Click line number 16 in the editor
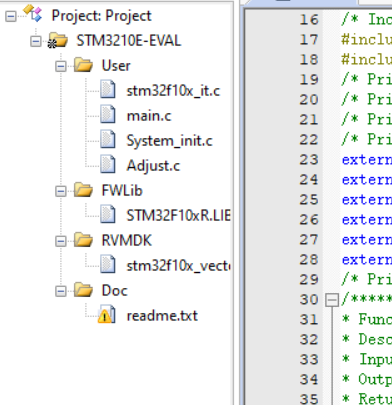This screenshot has height=405, width=392. (x=309, y=19)
